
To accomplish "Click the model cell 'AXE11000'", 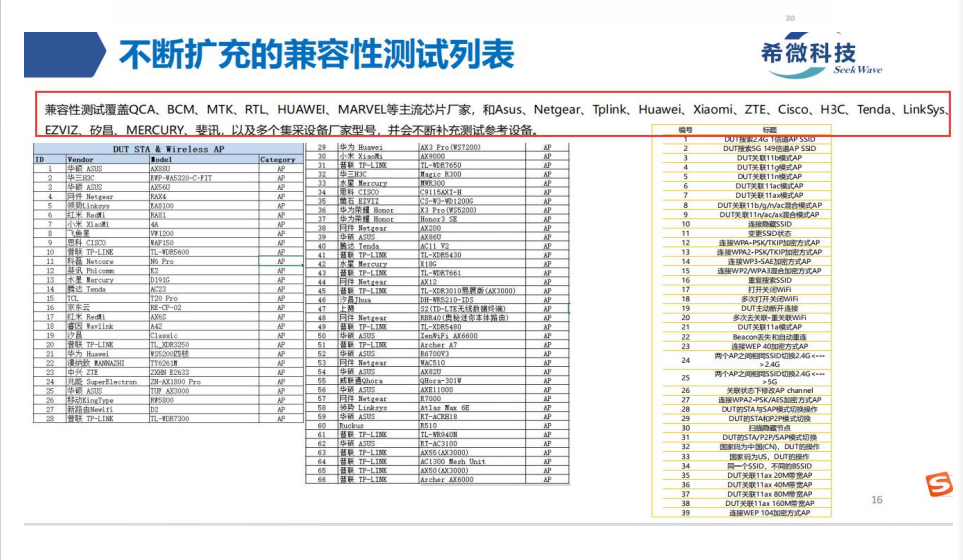I will tap(437, 389).
